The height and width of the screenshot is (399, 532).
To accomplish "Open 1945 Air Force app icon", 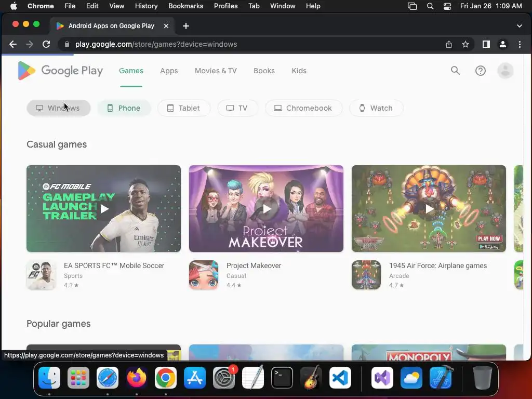I will point(366,275).
